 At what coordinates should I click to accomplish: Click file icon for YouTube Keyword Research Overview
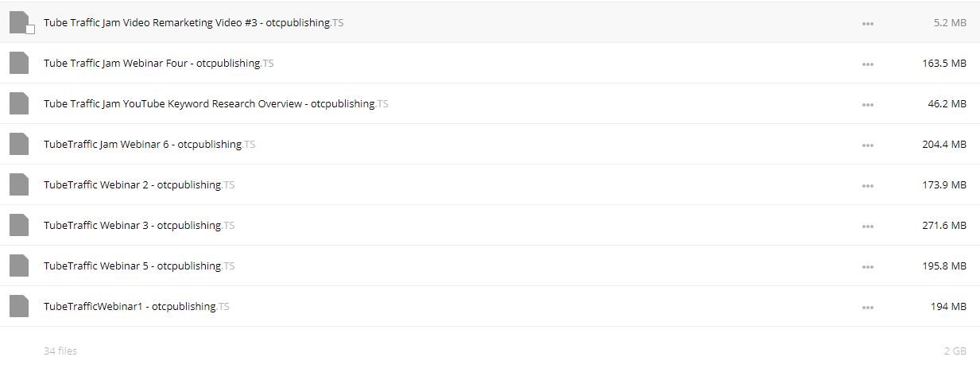click(x=19, y=104)
